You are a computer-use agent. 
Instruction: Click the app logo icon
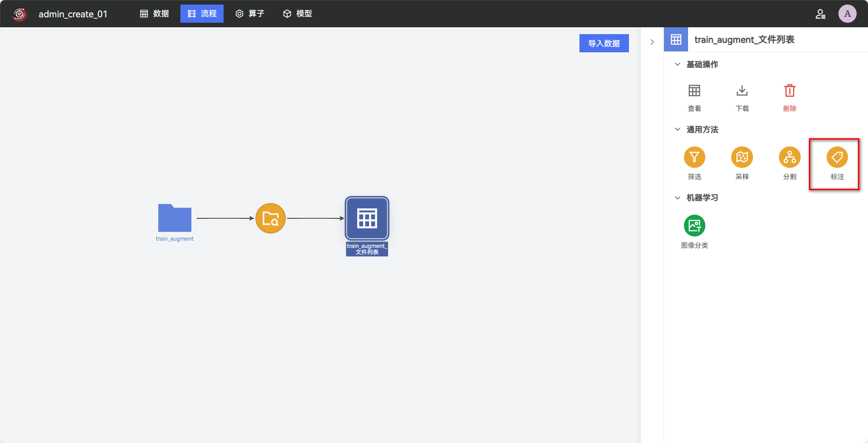[20, 14]
